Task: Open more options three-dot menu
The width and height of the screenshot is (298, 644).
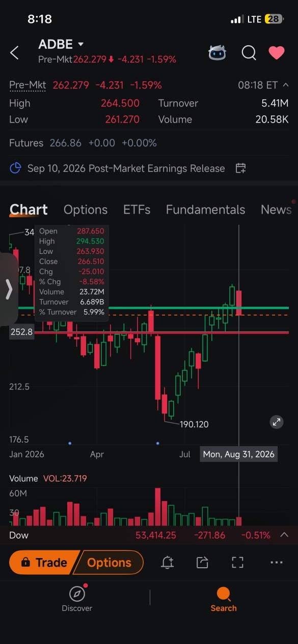Action: 277,562
